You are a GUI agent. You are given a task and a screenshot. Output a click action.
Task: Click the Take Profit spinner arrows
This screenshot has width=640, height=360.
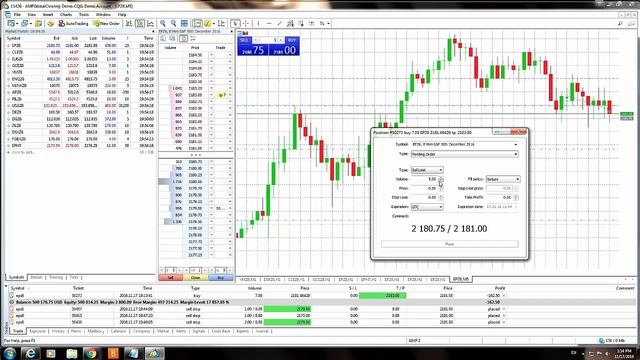coord(516,198)
